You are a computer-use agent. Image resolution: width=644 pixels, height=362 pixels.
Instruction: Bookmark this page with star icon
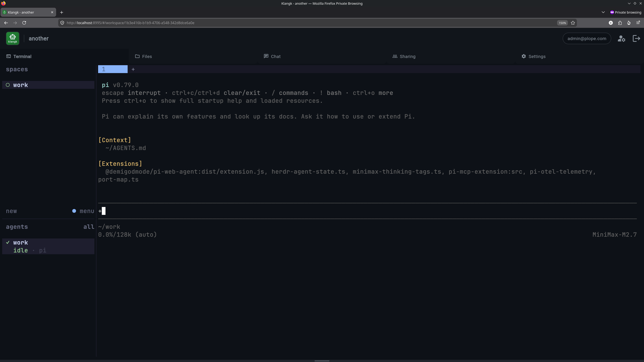pos(573,23)
